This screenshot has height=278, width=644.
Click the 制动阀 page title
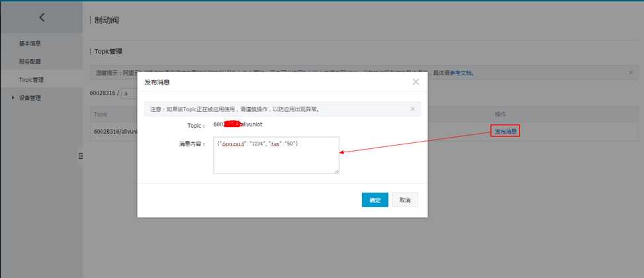point(107,20)
